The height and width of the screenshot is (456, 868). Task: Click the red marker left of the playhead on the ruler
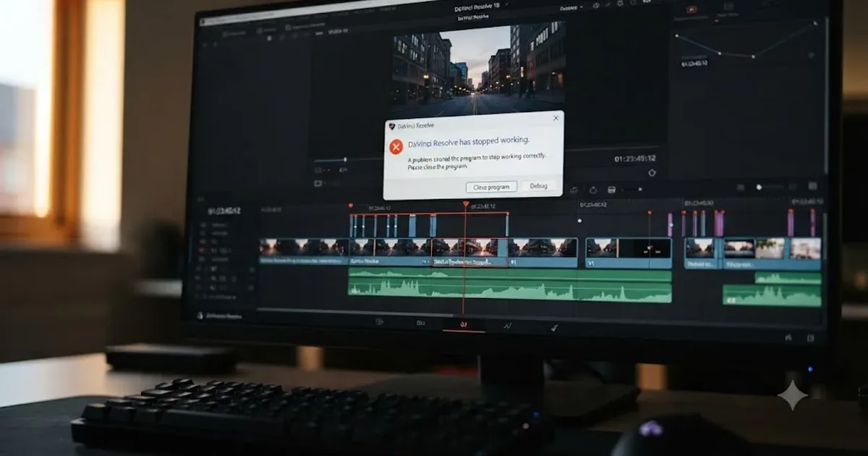click(x=350, y=206)
